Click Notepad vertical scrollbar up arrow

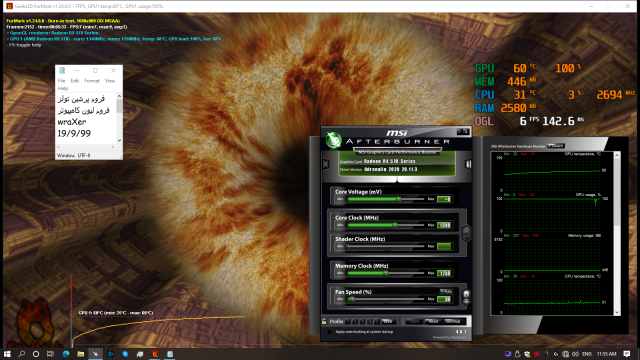click(x=119, y=96)
